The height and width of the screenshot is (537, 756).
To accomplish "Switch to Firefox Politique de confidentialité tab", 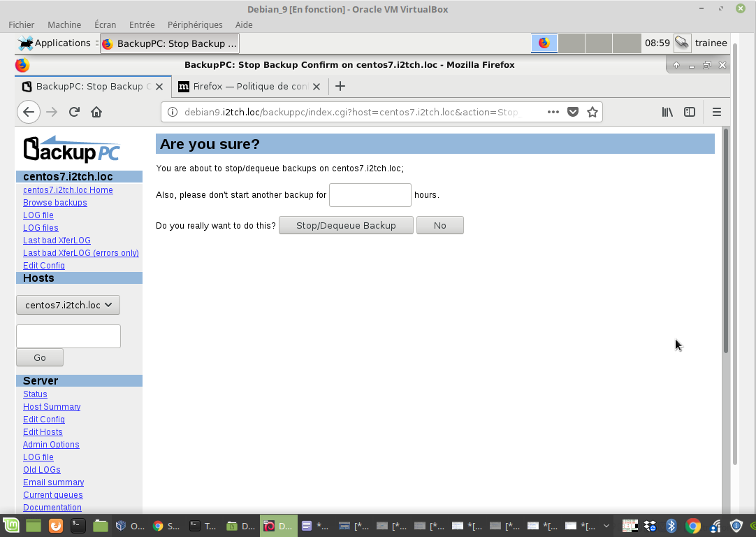I will [x=249, y=87].
